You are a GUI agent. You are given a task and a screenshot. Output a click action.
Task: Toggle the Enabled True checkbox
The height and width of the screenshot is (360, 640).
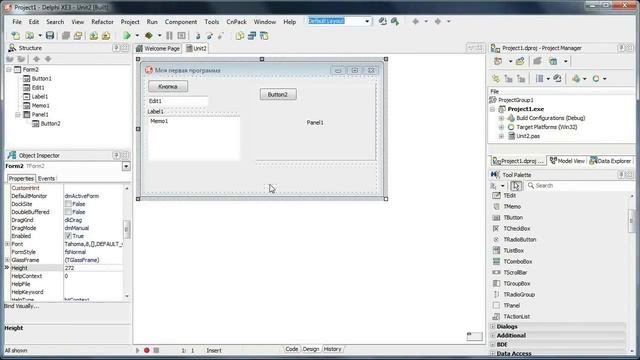68,236
